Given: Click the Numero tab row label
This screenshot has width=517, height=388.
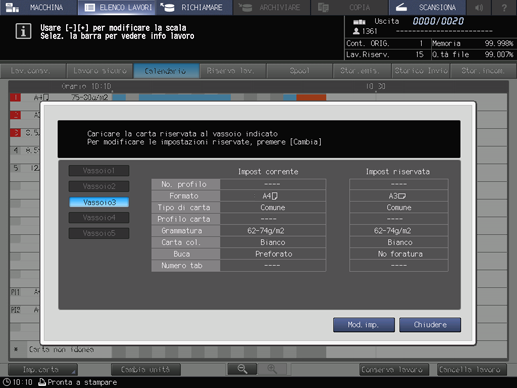Looking at the screenshot, I should pos(186,266).
